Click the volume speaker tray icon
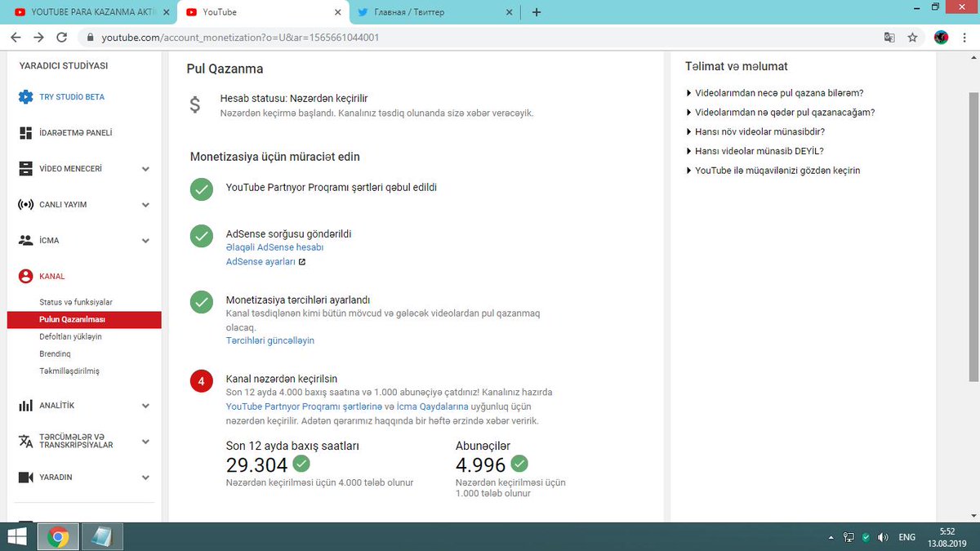The width and height of the screenshot is (980, 551). coord(883,538)
